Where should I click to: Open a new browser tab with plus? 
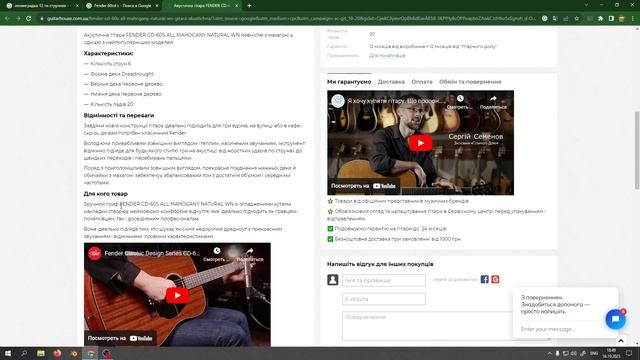pos(249,6)
